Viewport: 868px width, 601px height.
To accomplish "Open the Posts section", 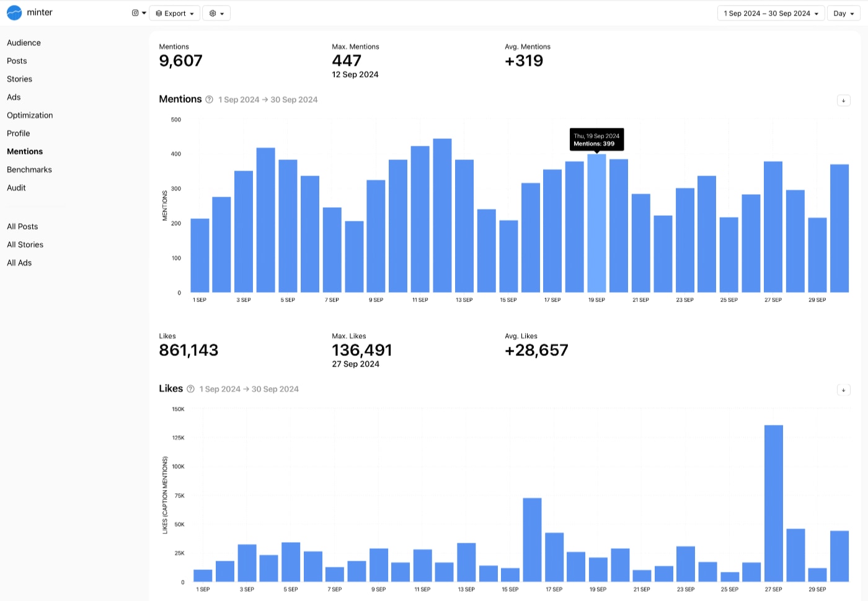I will pyautogui.click(x=17, y=61).
